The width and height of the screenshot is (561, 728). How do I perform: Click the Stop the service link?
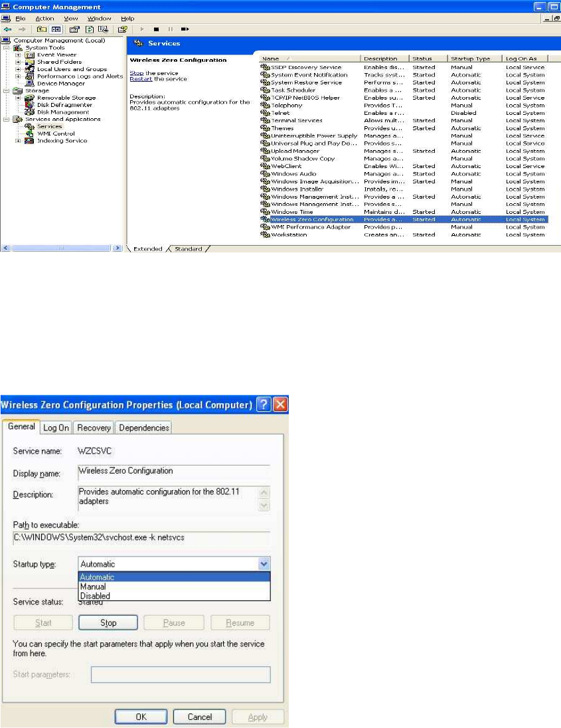[136, 73]
